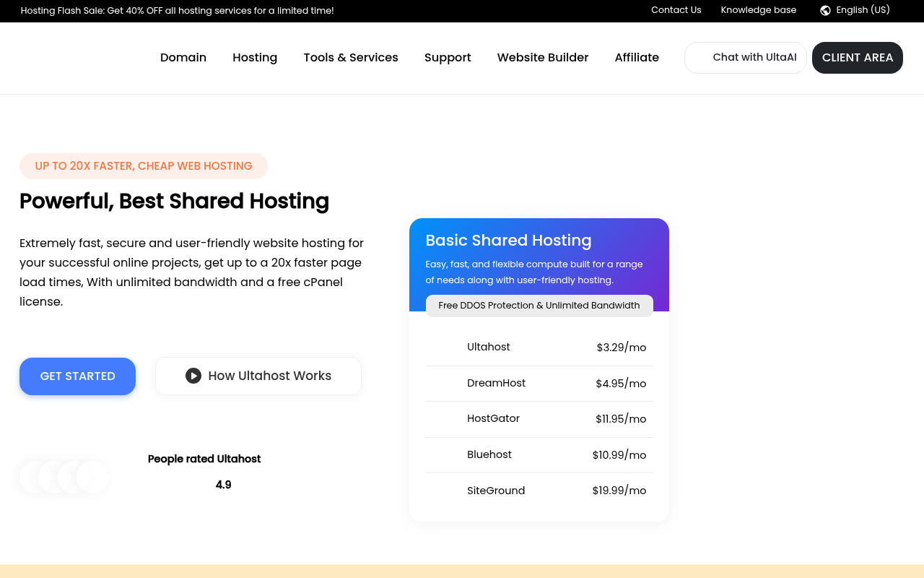Select the HostGator pricing row
This screenshot has width=924, height=578.
(x=539, y=419)
